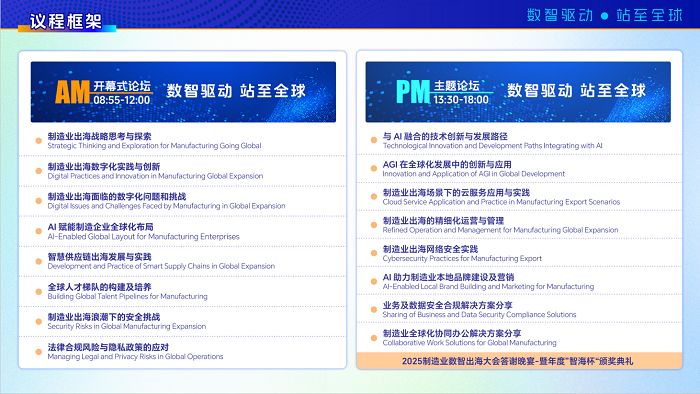Click the 08:55-12:00 time text
This screenshot has width=700, height=394.
point(121,100)
